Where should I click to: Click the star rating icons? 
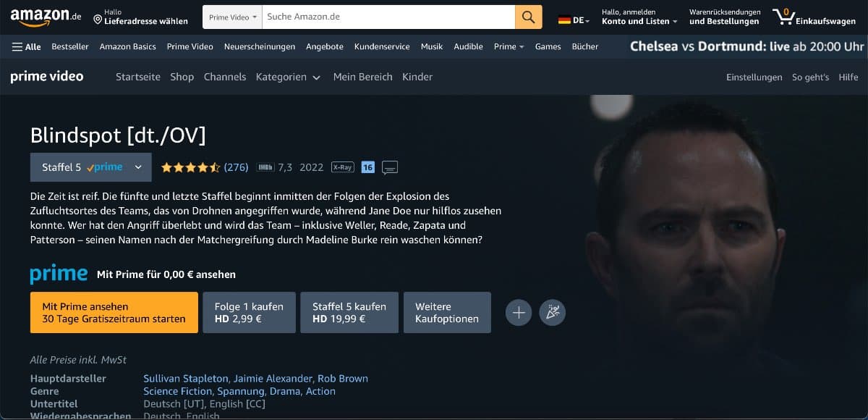pyautogui.click(x=190, y=167)
